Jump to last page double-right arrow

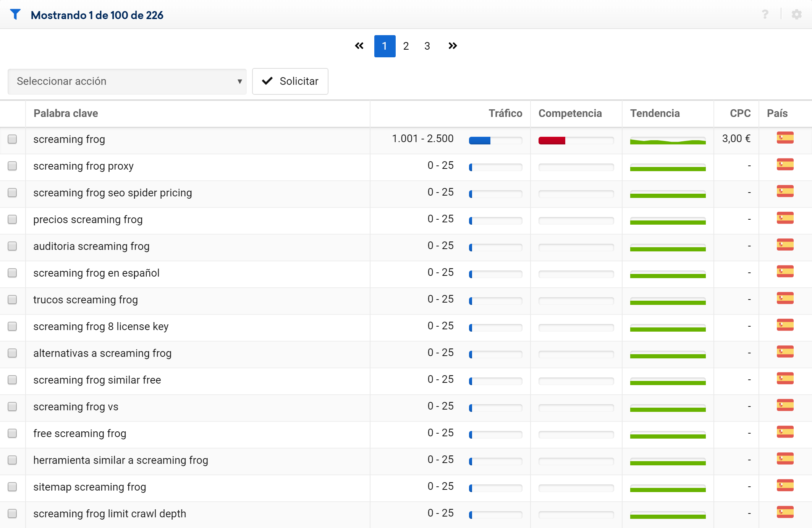pos(453,46)
